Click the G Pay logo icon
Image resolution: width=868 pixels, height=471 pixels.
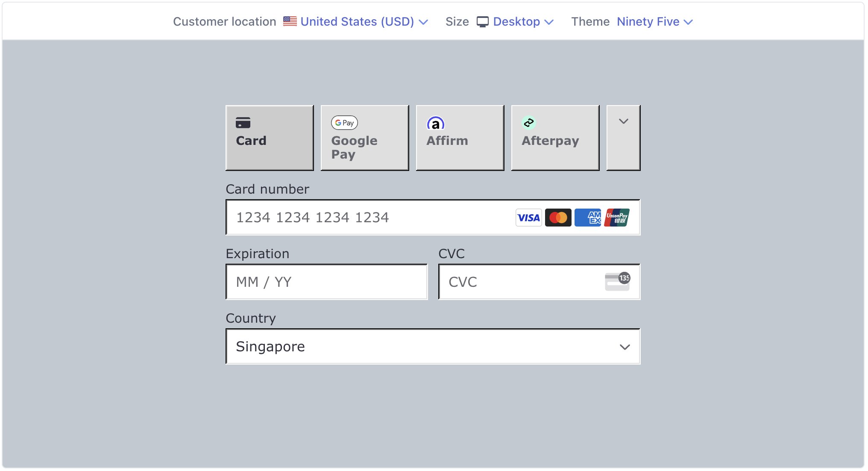pos(344,123)
